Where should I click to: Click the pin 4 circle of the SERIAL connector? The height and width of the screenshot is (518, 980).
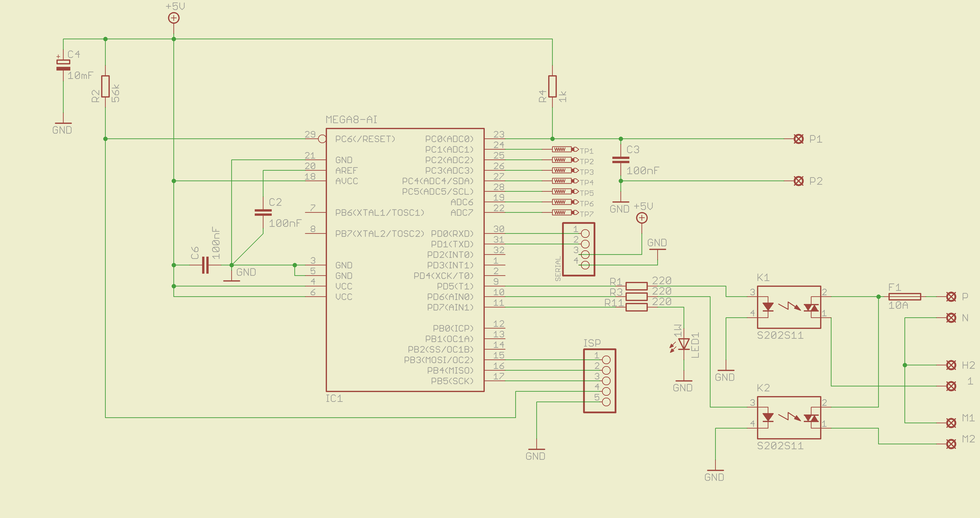[x=586, y=265]
